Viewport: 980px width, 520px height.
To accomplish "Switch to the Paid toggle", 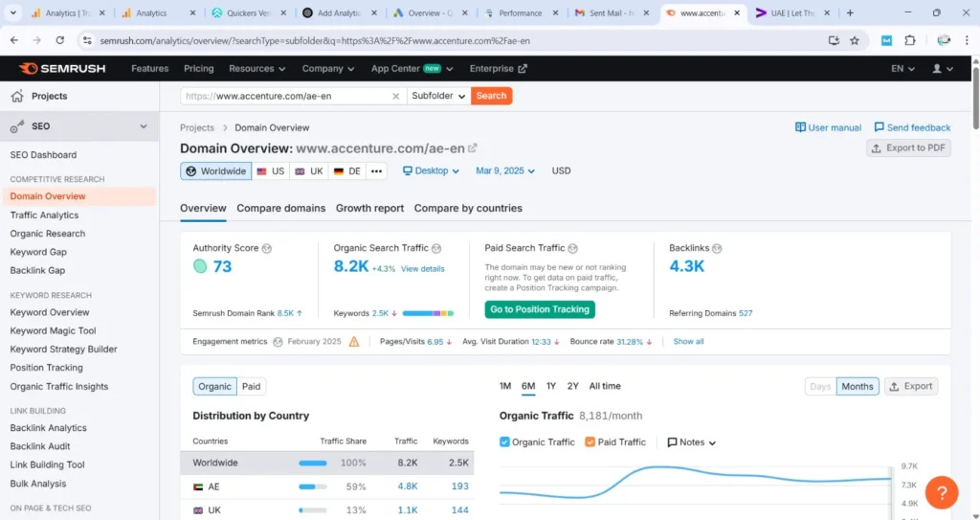I will point(252,386).
